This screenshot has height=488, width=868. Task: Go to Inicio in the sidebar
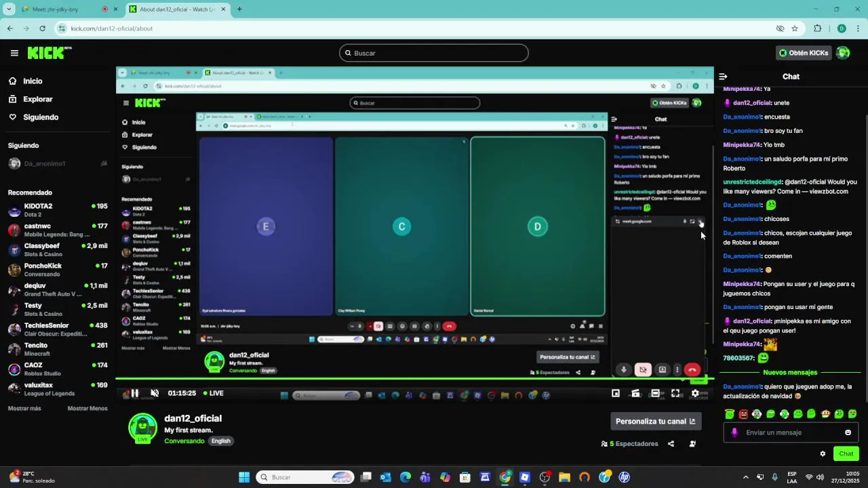[x=33, y=81]
